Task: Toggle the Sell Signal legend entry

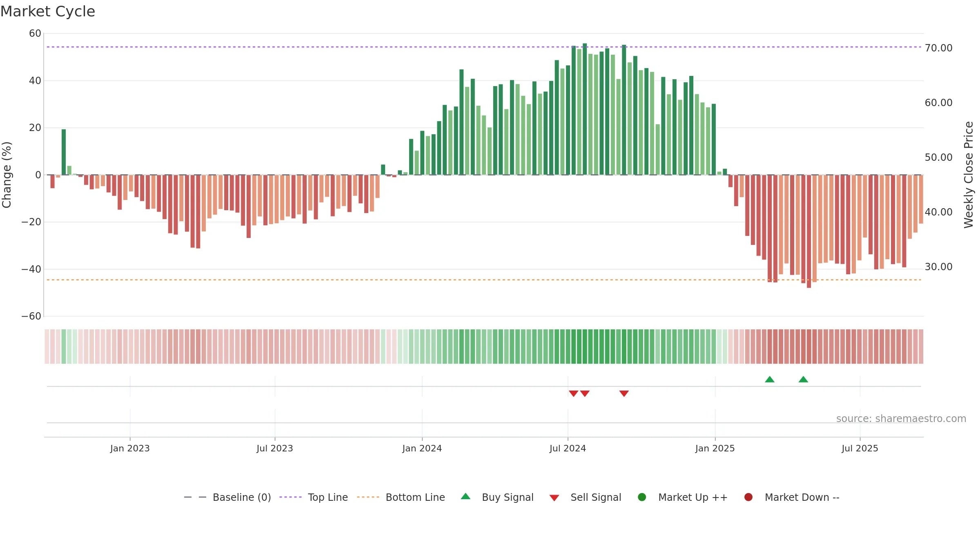Action: [585, 497]
